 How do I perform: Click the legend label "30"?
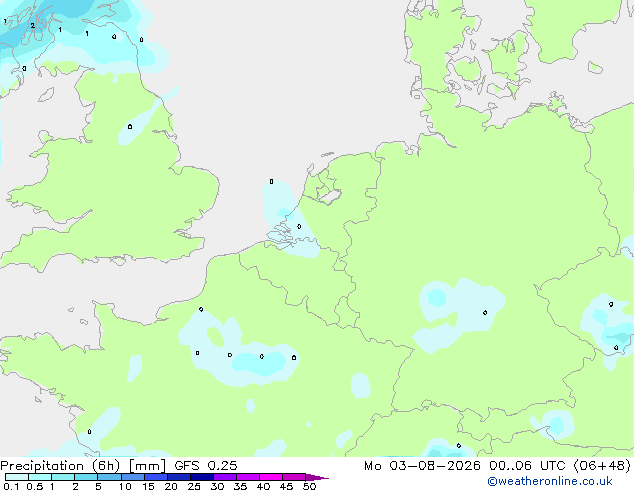[x=217, y=486]
